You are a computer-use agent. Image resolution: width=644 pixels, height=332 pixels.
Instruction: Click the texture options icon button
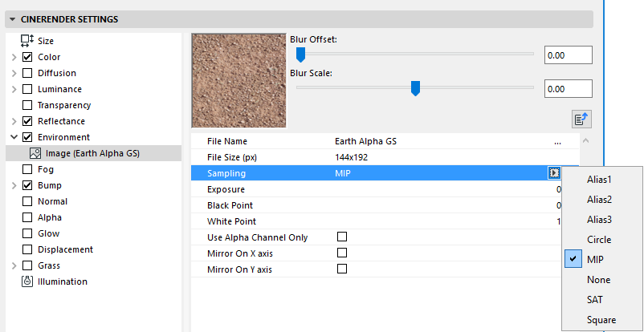pos(581,119)
